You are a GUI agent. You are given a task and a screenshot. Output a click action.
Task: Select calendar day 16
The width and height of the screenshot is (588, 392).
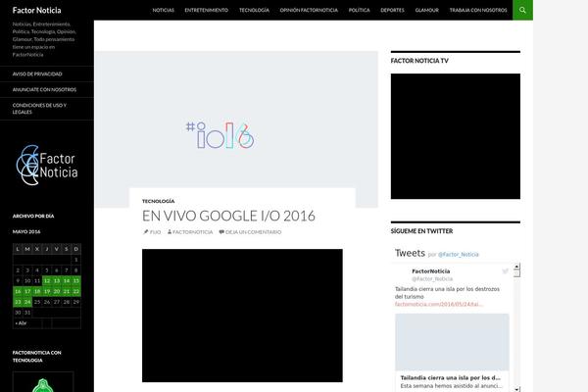pos(18,291)
